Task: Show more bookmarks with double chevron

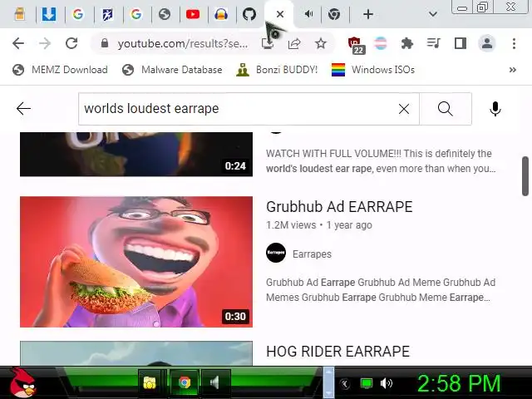Action: [x=513, y=70]
